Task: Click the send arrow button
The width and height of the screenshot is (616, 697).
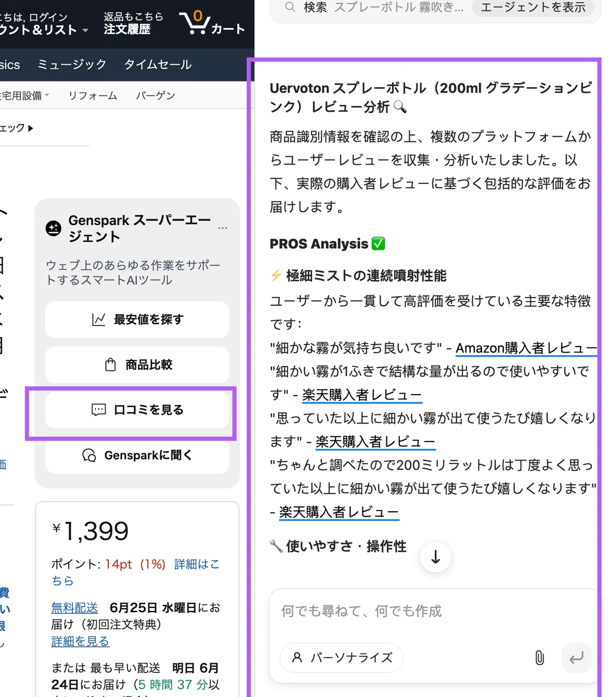Action: click(576, 657)
